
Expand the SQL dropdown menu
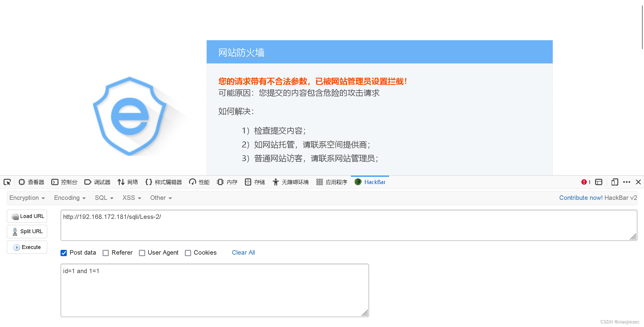104,198
